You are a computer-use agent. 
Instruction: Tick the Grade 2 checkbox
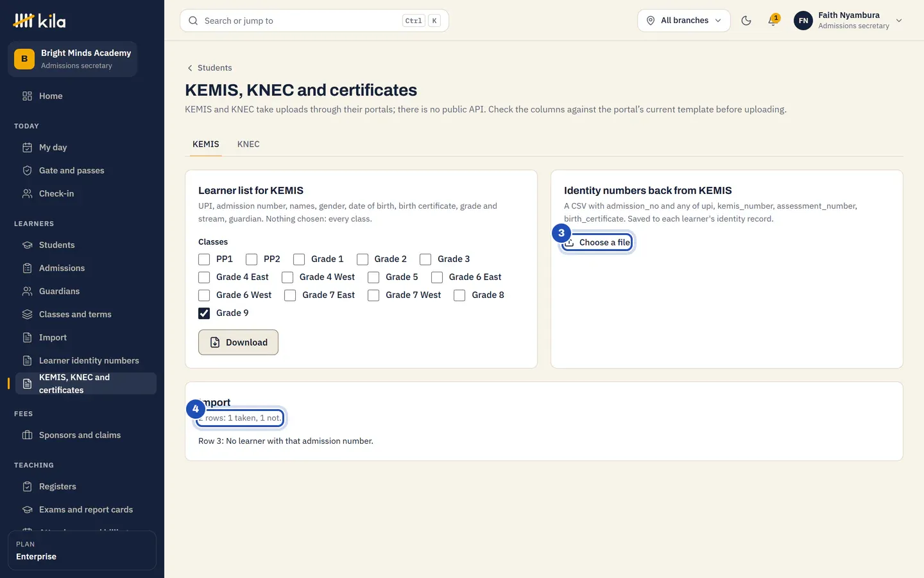(x=363, y=259)
